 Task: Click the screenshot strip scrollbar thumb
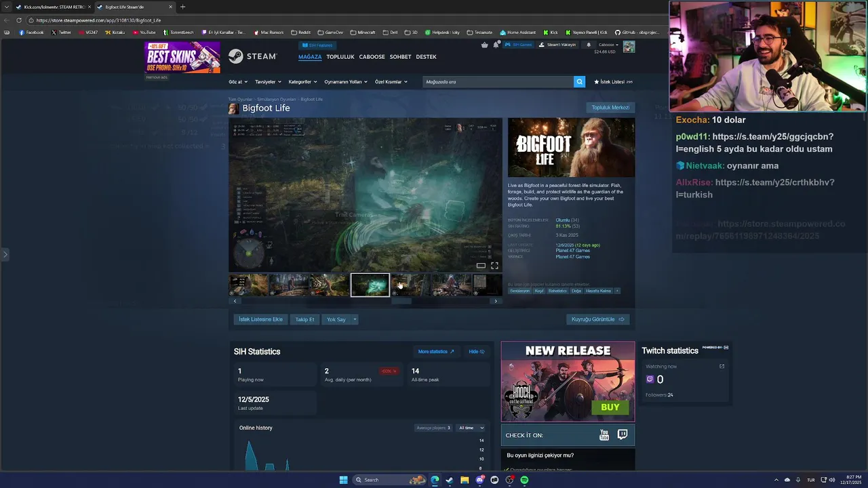401,301
